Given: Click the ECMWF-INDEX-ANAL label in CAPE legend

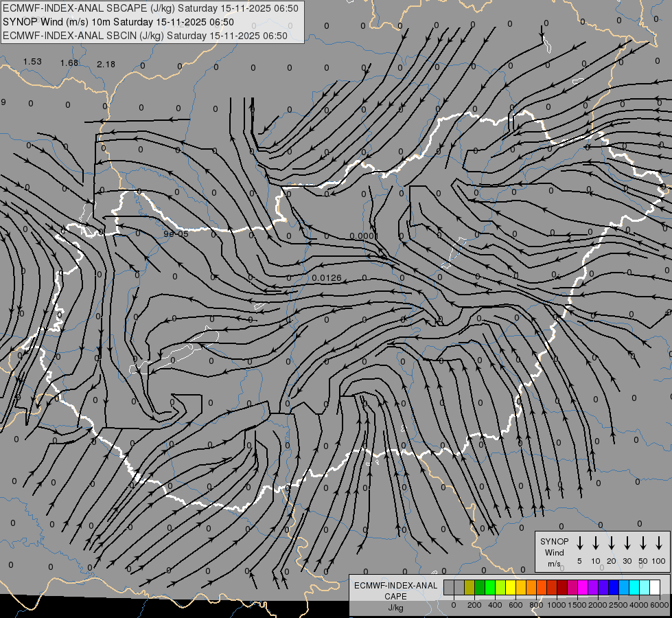Looking at the screenshot, I should click(395, 586).
